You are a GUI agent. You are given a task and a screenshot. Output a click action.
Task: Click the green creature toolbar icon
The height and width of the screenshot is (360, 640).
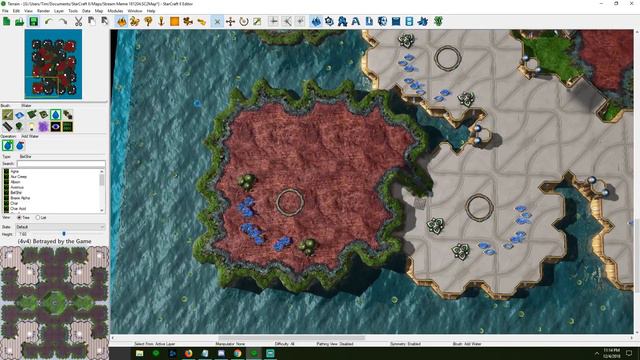tap(438, 22)
